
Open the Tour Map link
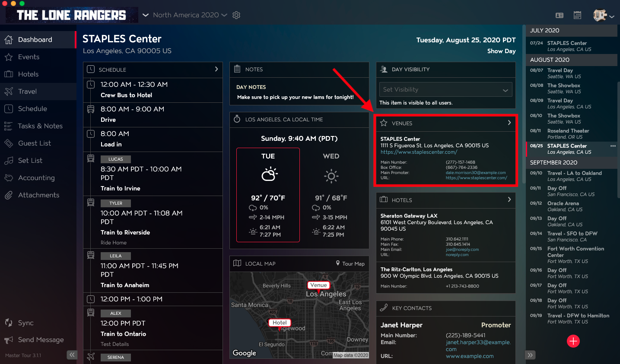[x=350, y=263]
